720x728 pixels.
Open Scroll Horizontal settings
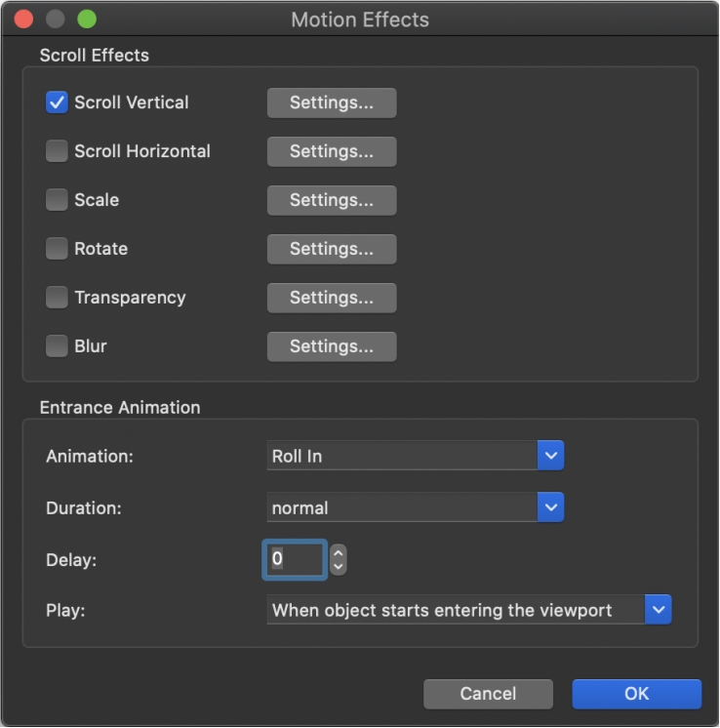tap(332, 151)
